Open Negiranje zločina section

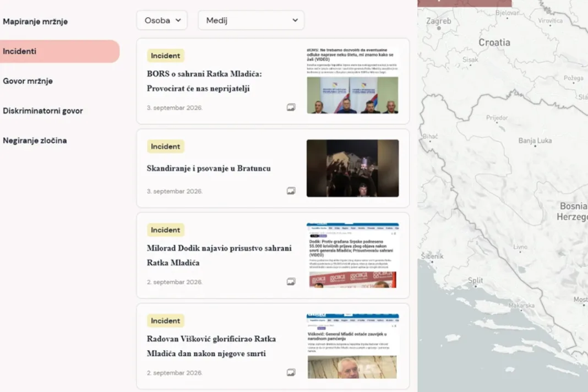pyautogui.click(x=35, y=140)
